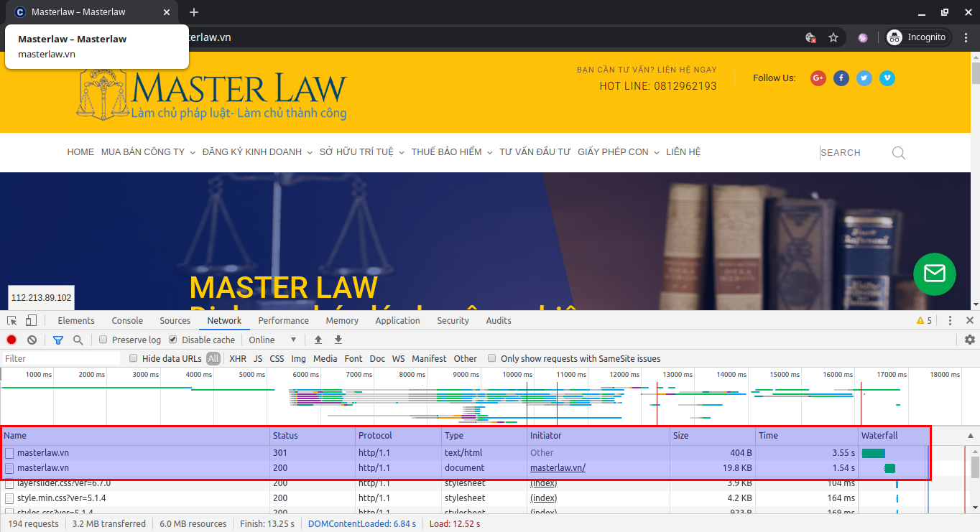The height and width of the screenshot is (532, 980).
Task: Sort requests by the Time column header
Action: (808, 436)
